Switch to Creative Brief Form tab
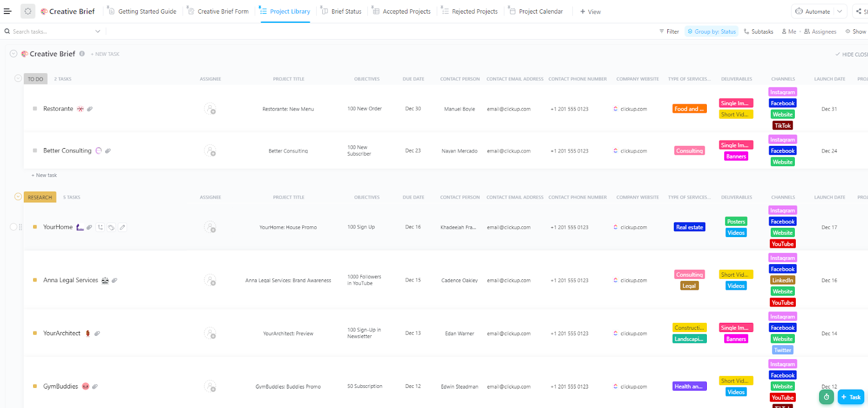Image resolution: width=868 pixels, height=408 pixels. click(218, 11)
